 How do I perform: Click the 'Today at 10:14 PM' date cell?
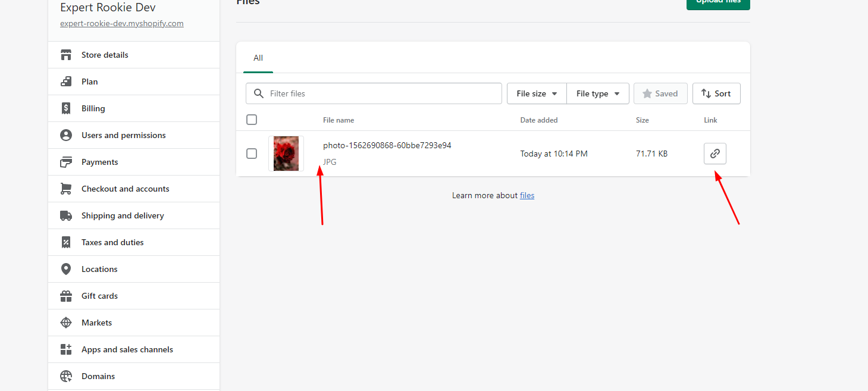[554, 154]
